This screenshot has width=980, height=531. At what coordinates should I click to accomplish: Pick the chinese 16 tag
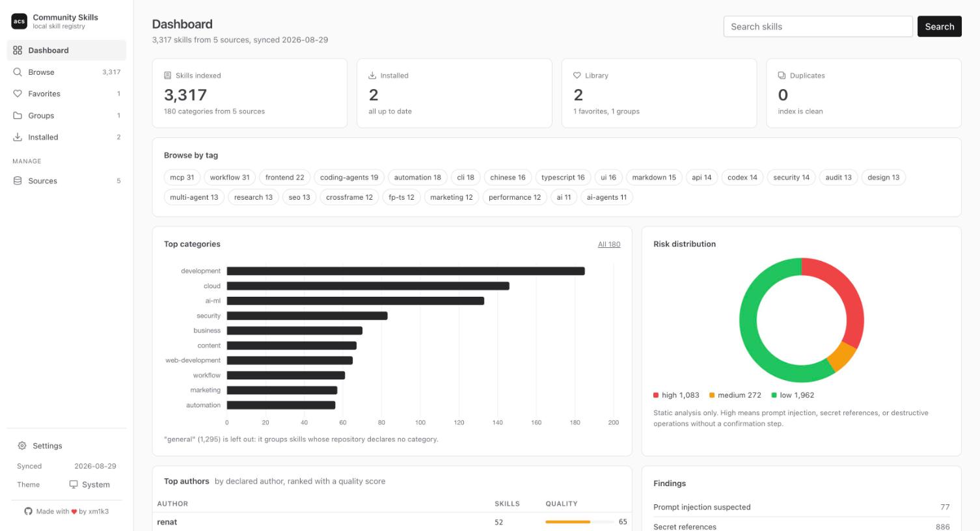tap(508, 177)
